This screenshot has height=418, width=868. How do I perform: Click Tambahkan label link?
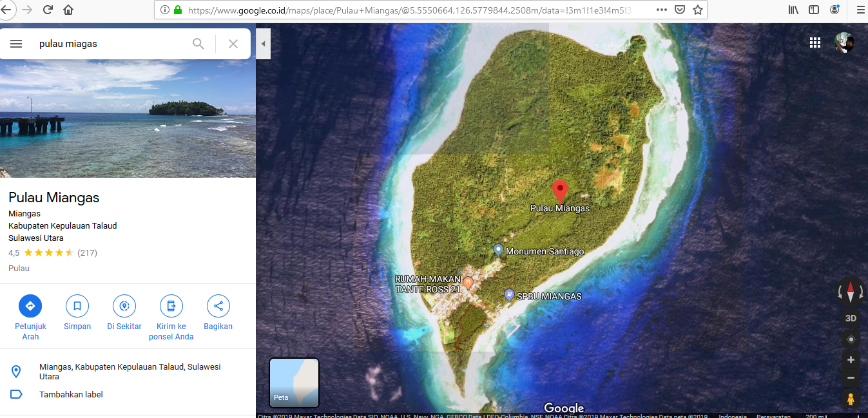[71, 394]
